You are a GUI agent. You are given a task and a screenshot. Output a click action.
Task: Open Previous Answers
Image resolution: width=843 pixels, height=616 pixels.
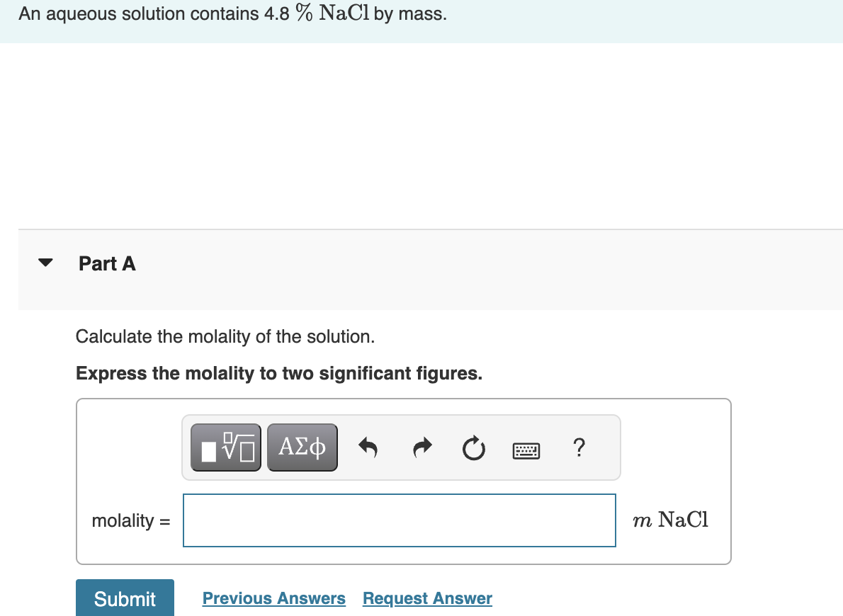pyautogui.click(x=274, y=598)
